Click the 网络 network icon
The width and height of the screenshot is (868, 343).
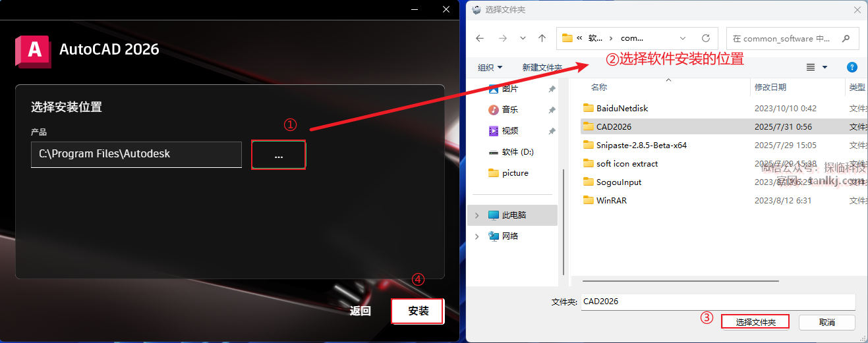click(493, 236)
